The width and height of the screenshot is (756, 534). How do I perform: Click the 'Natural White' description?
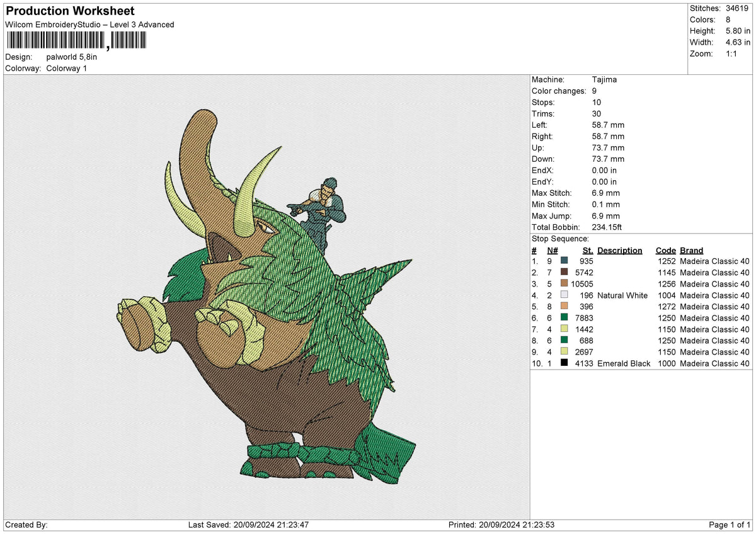click(622, 295)
